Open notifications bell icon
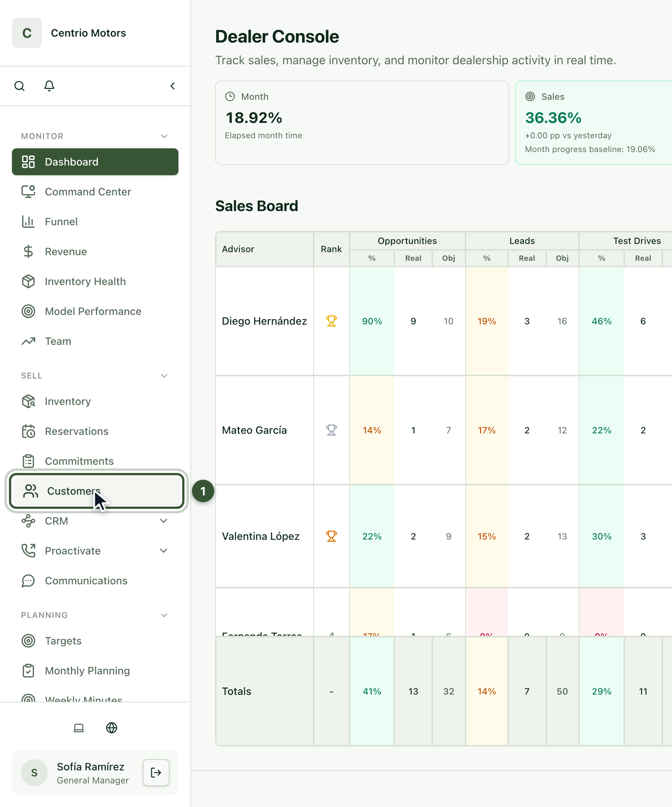This screenshot has width=672, height=807. point(49,86)
